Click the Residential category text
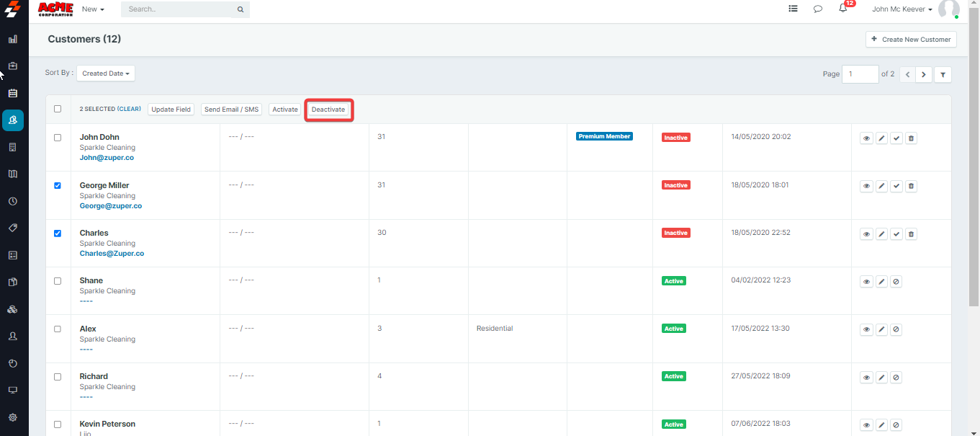Viewport: 980px width, 436px height. coord(495,329)
